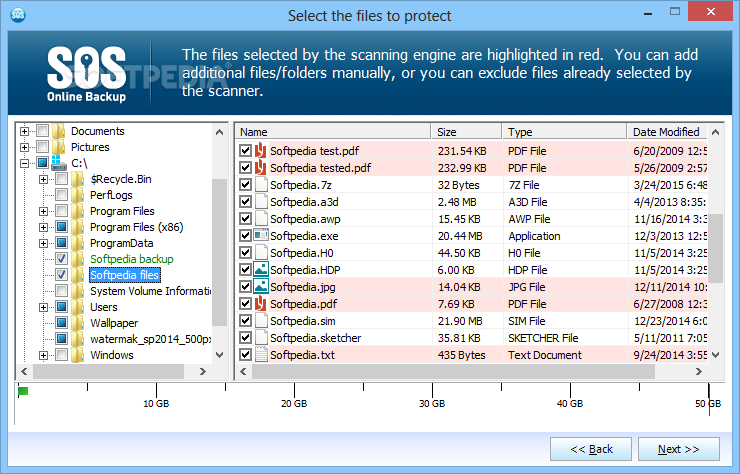Viewport: 740px width, 474px height.
Task: Expand the Program Files (x86) node
Action: pos(43,228)
